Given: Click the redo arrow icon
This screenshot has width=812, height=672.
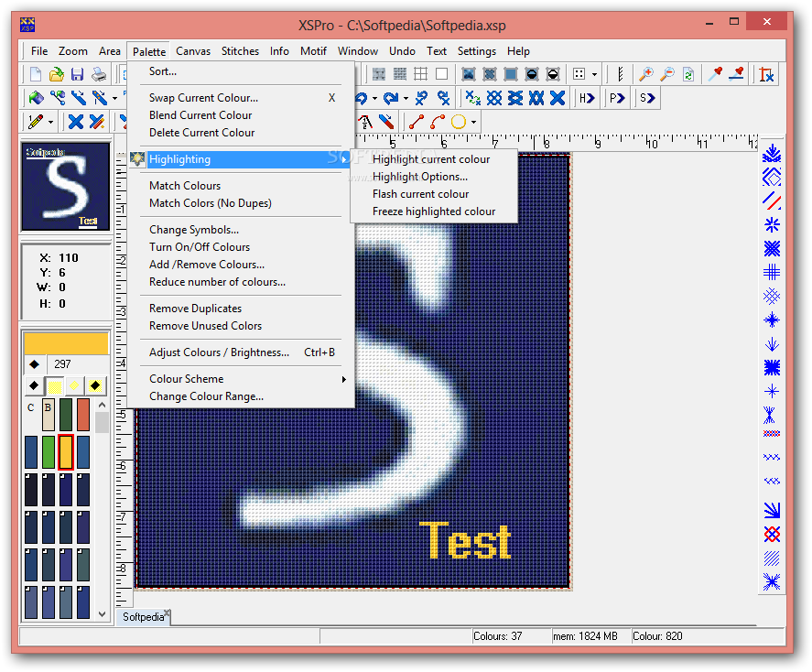Looking at the screenshot, I should pos(391,98).
